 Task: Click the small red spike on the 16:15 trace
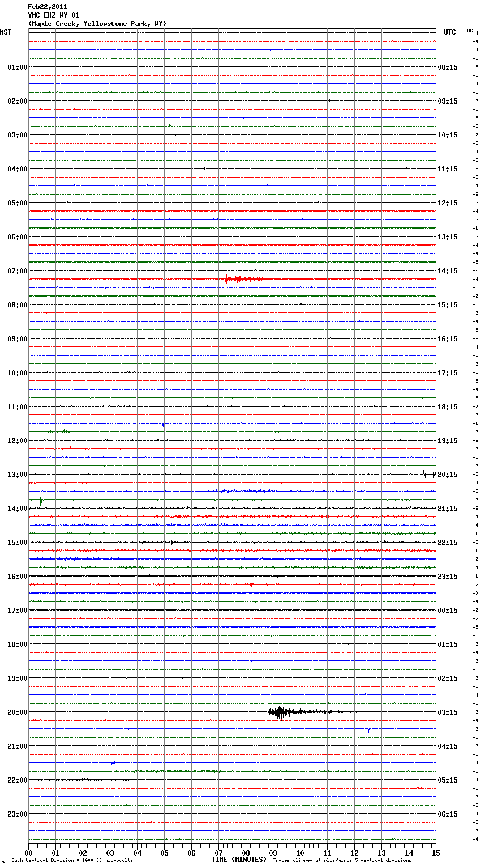[x=251, y=585]
